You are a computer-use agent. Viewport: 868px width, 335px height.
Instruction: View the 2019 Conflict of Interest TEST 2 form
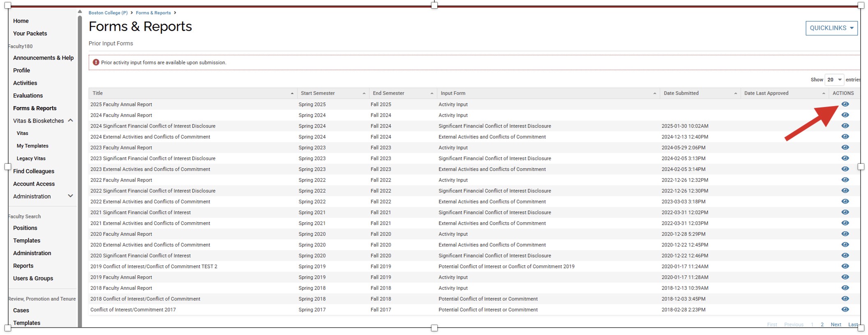coord(845,266)
